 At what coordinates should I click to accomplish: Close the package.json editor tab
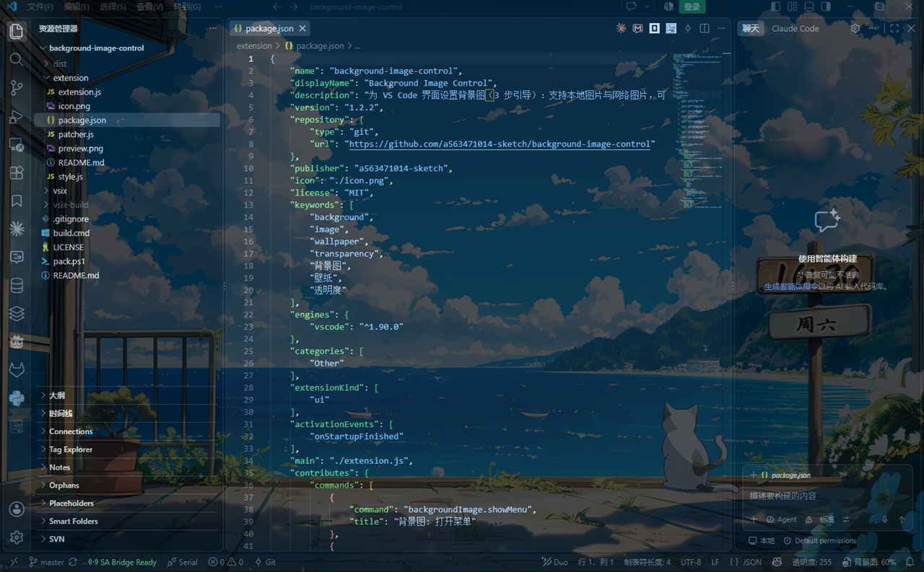click(x=303, y=28)
